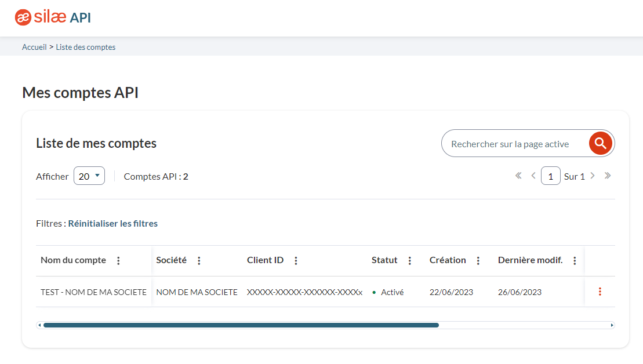Click the Rechercher sur la page active field
The width and height of the screenshot is (643, 364).
(x=510, y=143)
